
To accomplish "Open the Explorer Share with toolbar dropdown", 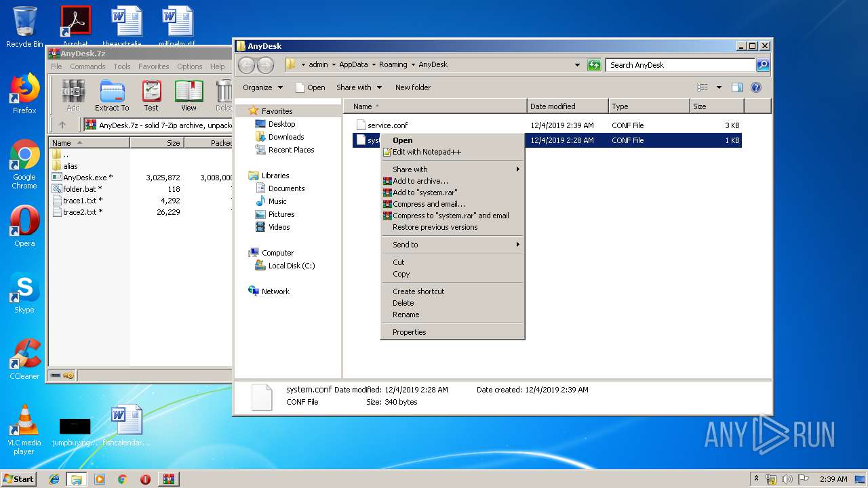I will [359, 87].
